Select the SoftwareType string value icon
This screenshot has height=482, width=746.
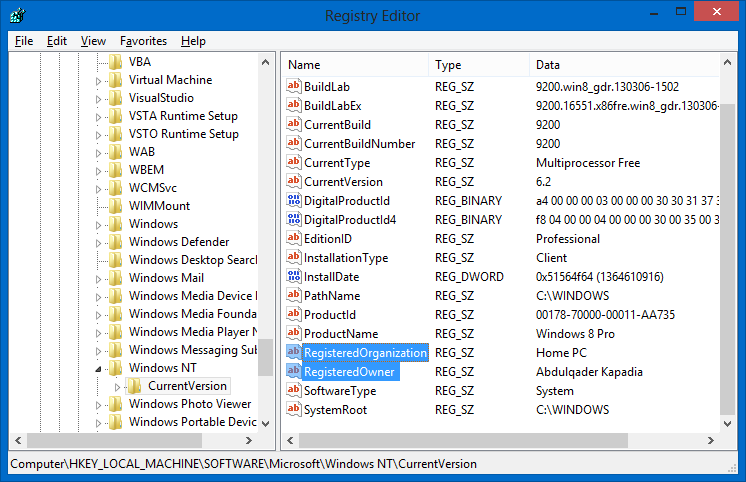pos(294,391)
